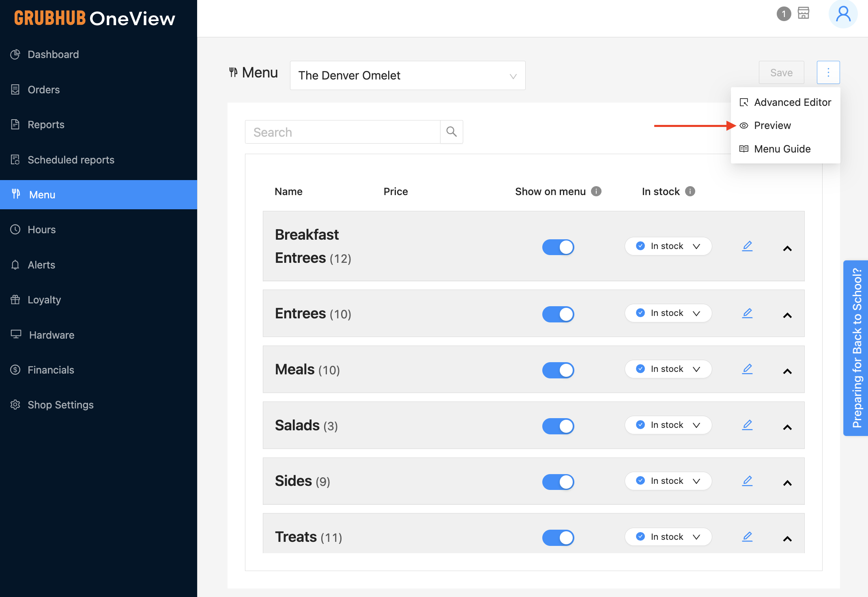Go to Scheduled reports in sidebar

pos(71,160)
